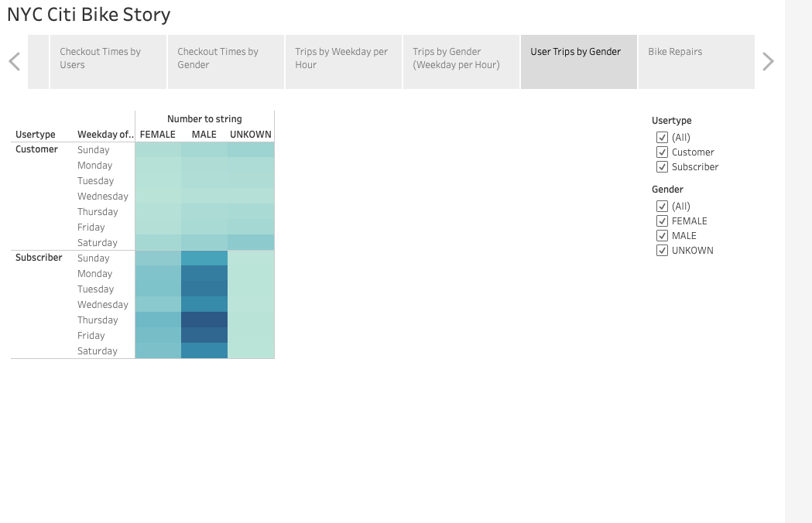
Task: Click the Weekday of column header
Action: pyautogui.click(x=105, y=134)
